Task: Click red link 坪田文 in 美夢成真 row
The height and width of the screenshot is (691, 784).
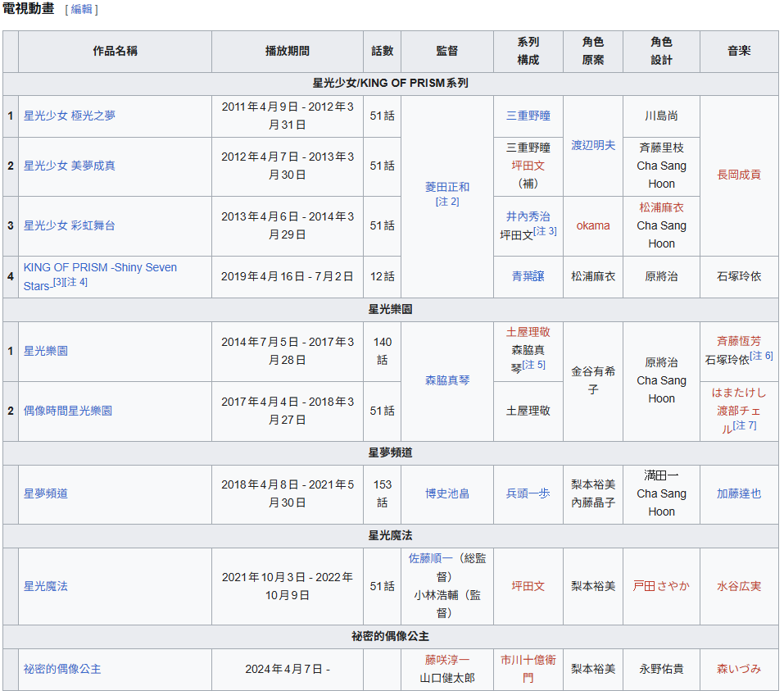Action: click(528, 166)
